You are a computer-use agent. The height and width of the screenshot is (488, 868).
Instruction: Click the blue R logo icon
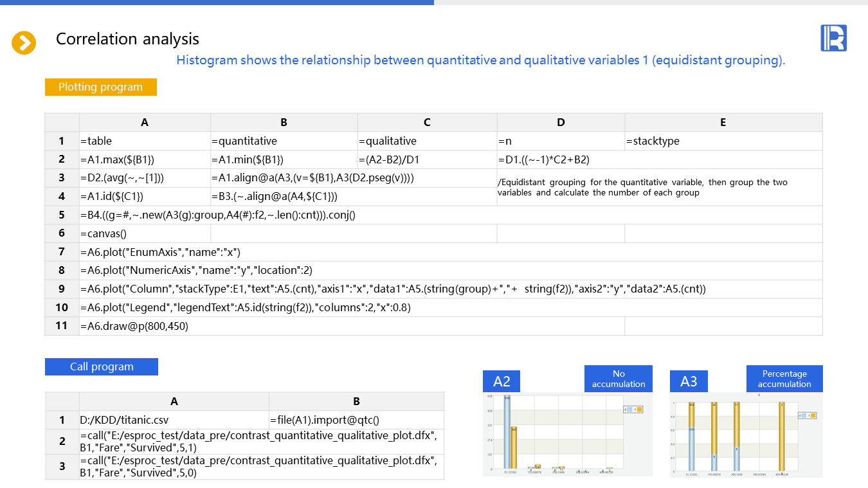click(833, 38)
